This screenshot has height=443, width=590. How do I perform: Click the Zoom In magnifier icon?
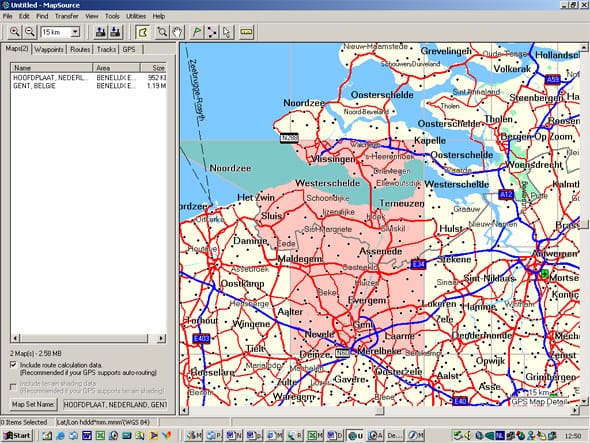(x=14, y=32)
